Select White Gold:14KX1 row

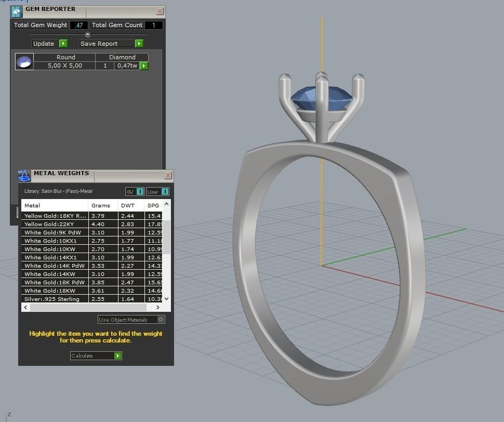[x=92, y=257]
